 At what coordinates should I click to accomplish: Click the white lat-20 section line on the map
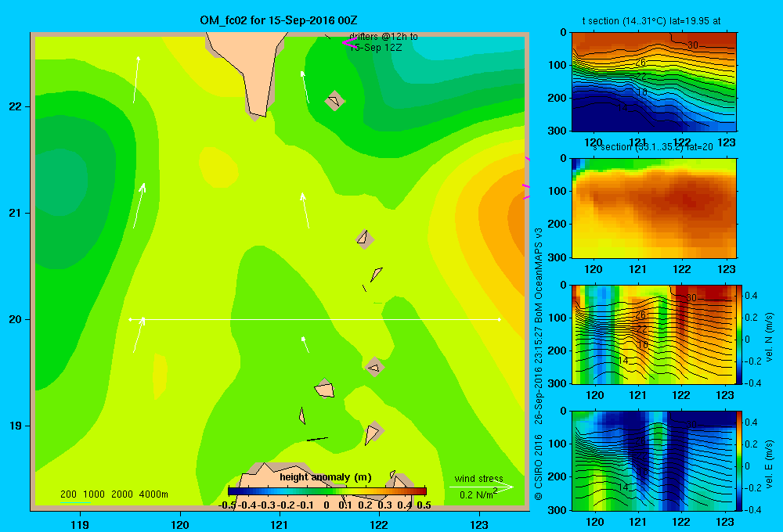[x=315, y=319]
